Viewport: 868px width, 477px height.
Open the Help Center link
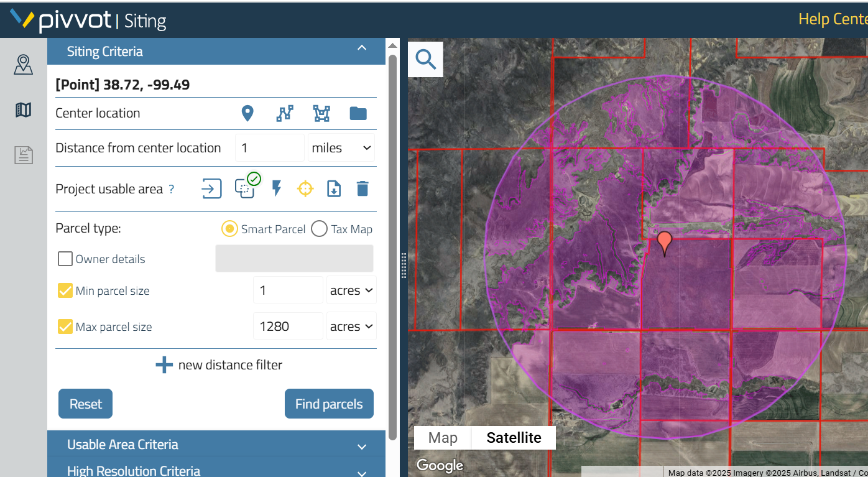pyautogui.click(x=833, y=19)
